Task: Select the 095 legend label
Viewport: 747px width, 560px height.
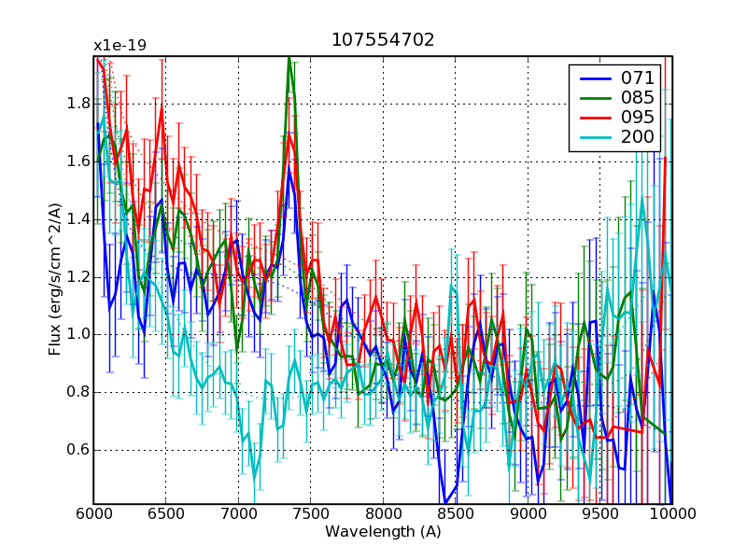Action: (x=636, y=118)
